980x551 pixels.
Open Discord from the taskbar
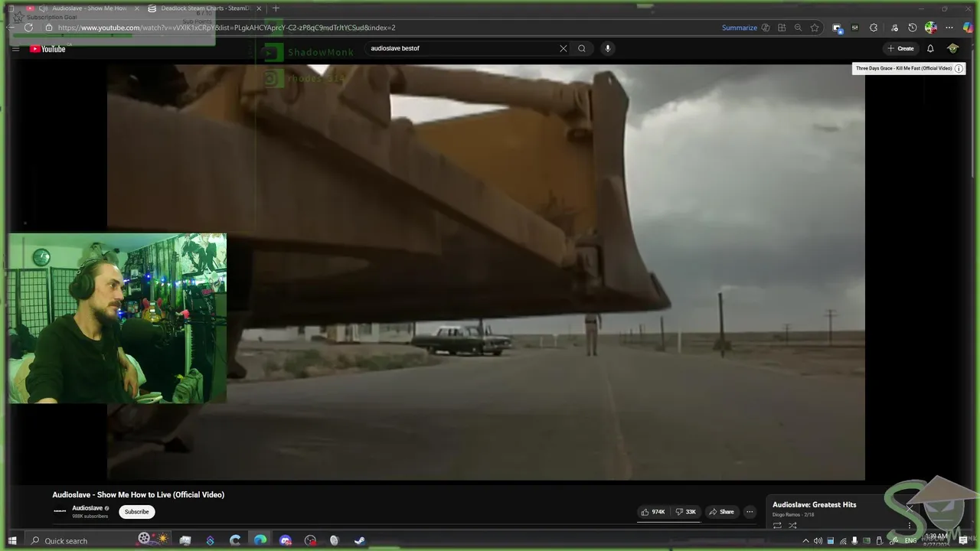(x=286, y=540)
